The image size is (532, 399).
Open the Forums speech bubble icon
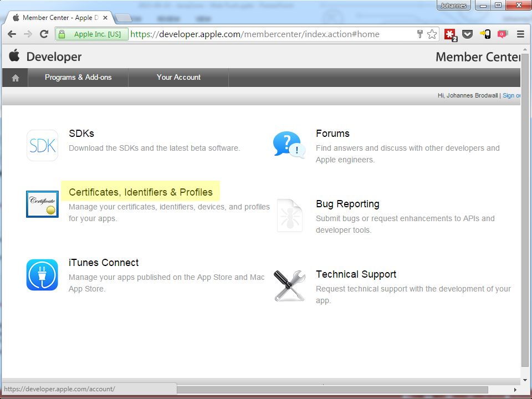click(289, 144)
